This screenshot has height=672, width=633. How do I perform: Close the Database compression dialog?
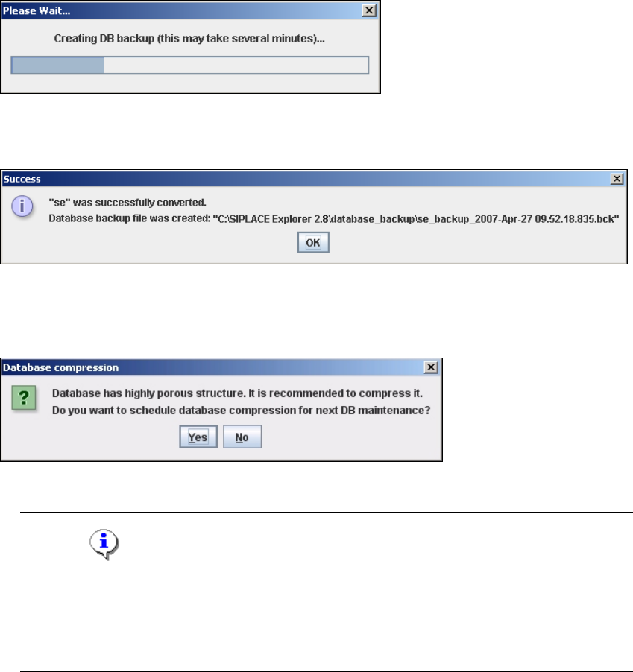(431, 367)
